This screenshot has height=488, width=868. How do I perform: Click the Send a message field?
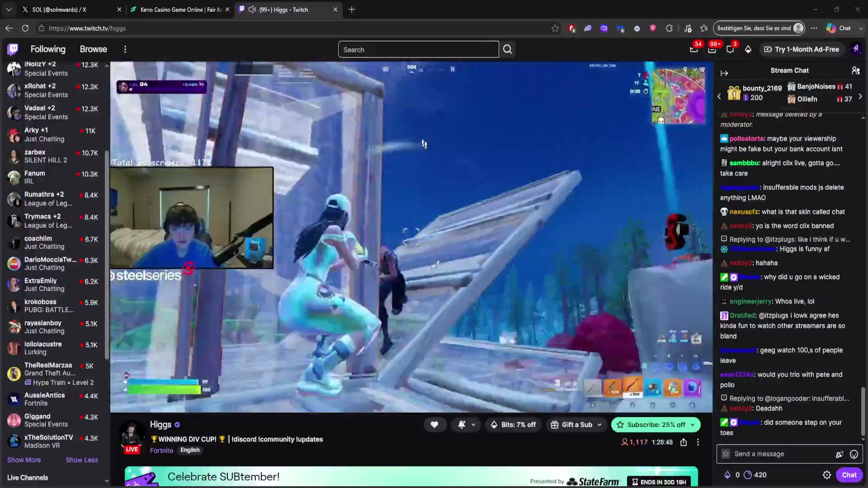pyautogui.click(x=782, y=454)
